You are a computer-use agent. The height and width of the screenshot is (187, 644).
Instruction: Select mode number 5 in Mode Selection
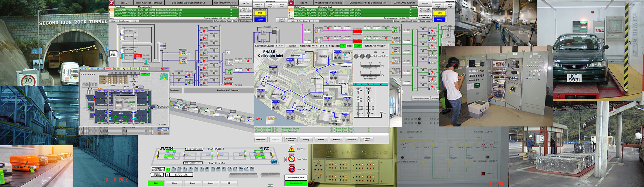190,169
